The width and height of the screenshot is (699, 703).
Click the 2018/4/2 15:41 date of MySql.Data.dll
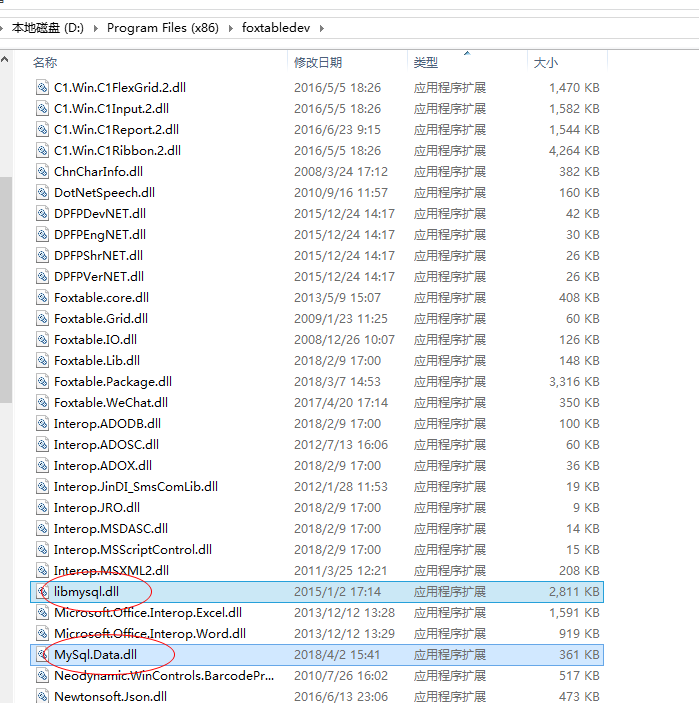coord(337,655)
